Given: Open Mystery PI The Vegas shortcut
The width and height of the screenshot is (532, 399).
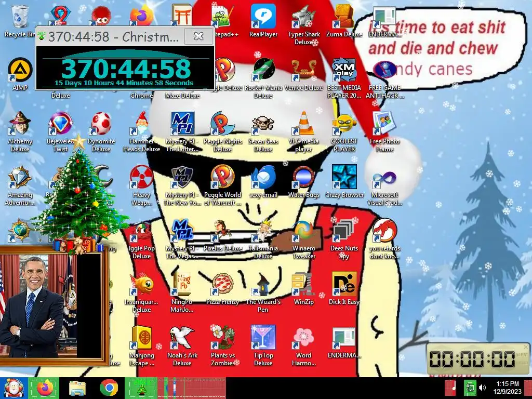Looking at the screenshot, I should [182, 238].
